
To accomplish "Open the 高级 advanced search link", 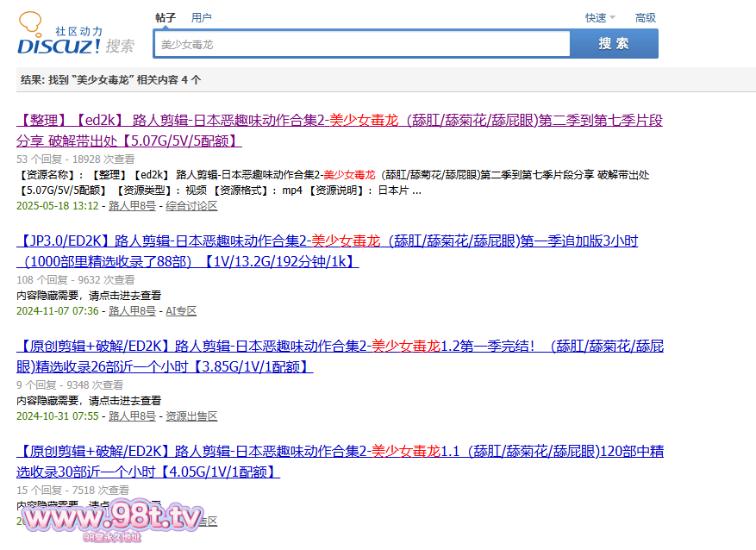I will pyautogui.click(x=645, y=17).
